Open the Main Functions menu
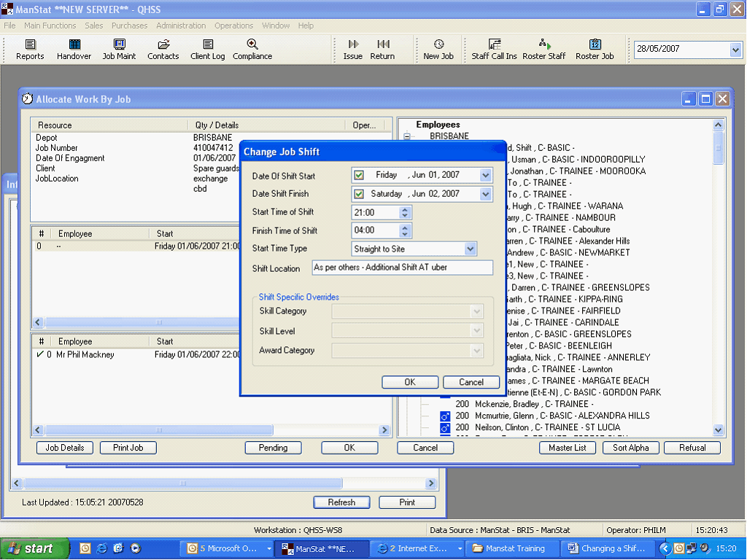Image resolution: width=747 pixels, height=560 pixels. 50,26
